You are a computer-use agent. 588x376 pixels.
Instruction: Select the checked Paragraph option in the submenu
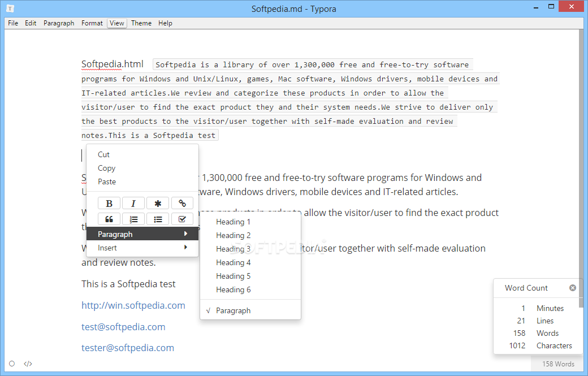click(250, 311)
